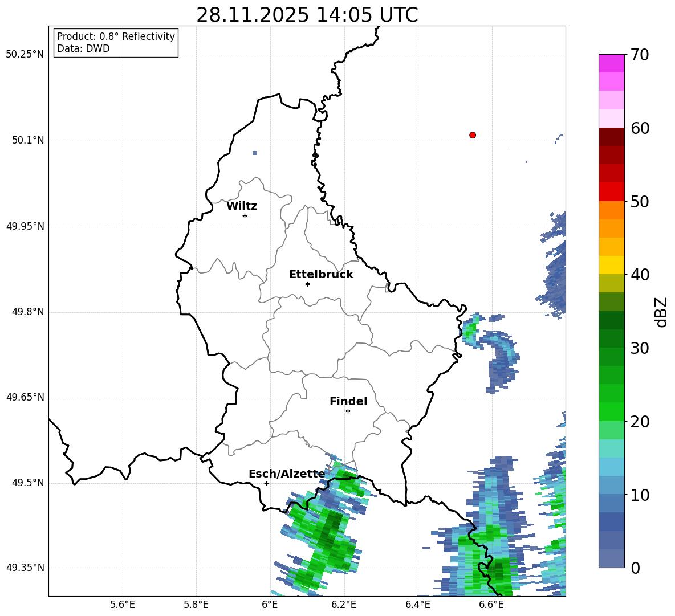Click the 6.2°E longitude label
Image resolution: width=675 pixels, height=616 pixels.
[344, 605]
